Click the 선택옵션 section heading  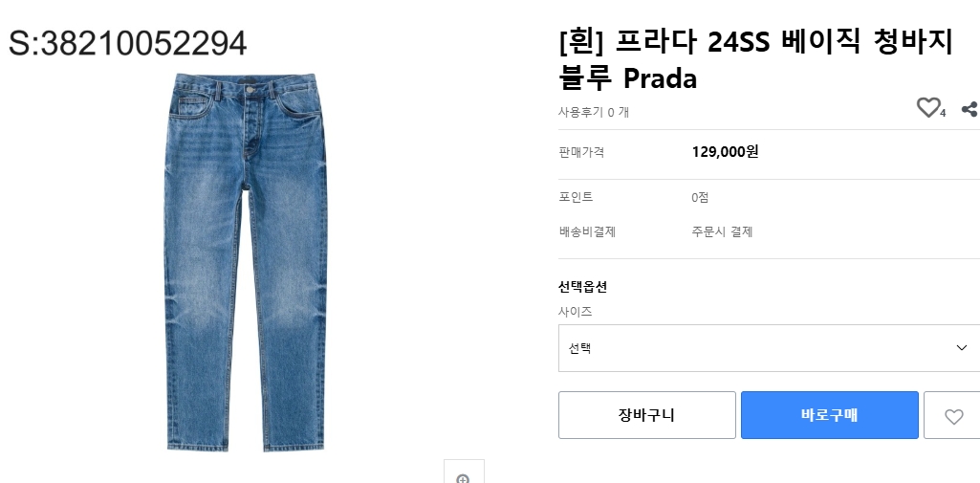pyautogui.click(x=582, y=287)
